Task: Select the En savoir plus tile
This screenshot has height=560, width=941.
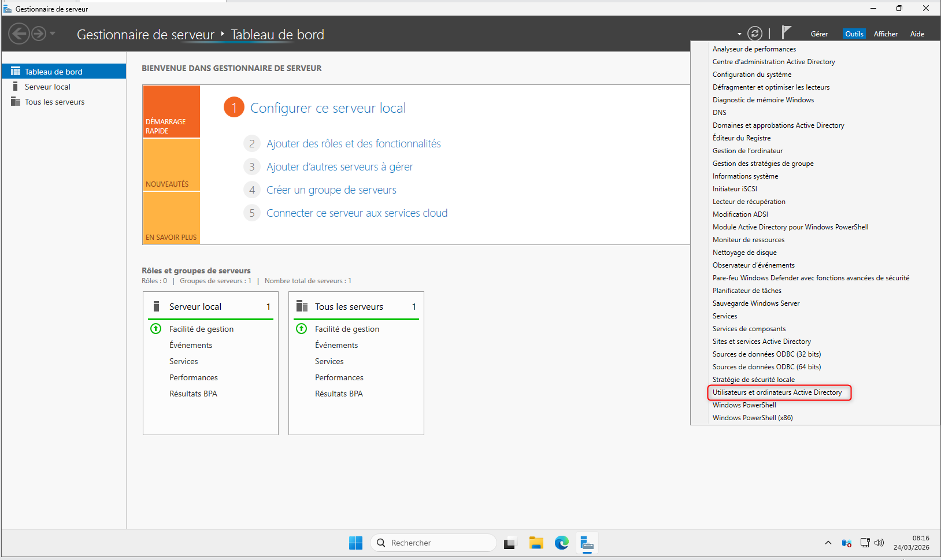Action: [172, 218]
